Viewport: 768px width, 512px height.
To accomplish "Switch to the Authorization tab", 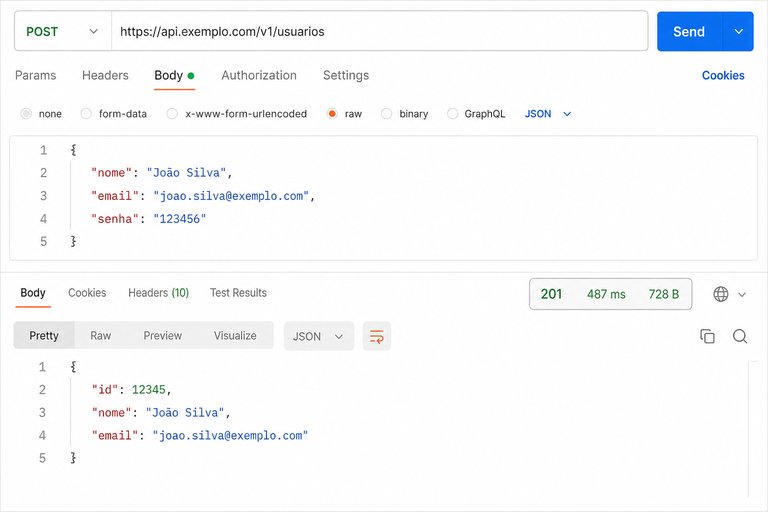I will (259, 75).
